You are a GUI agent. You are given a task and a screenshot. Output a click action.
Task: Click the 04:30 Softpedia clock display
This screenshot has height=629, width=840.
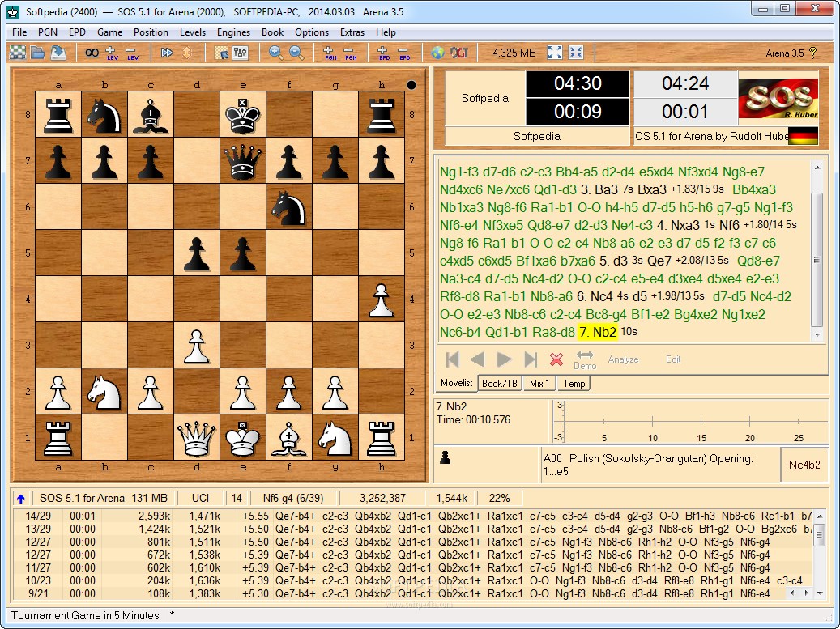pos(578,83)
